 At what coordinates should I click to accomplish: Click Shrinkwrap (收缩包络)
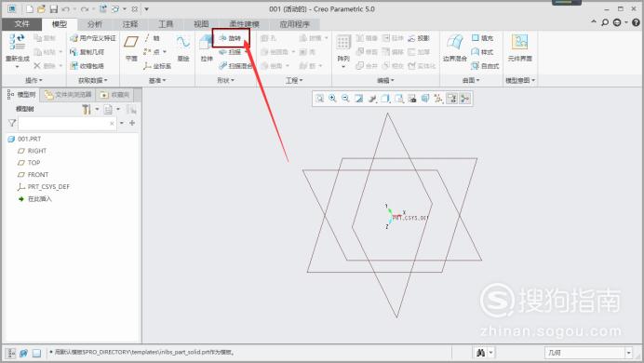pyautogui.click(x=87, y=66)
